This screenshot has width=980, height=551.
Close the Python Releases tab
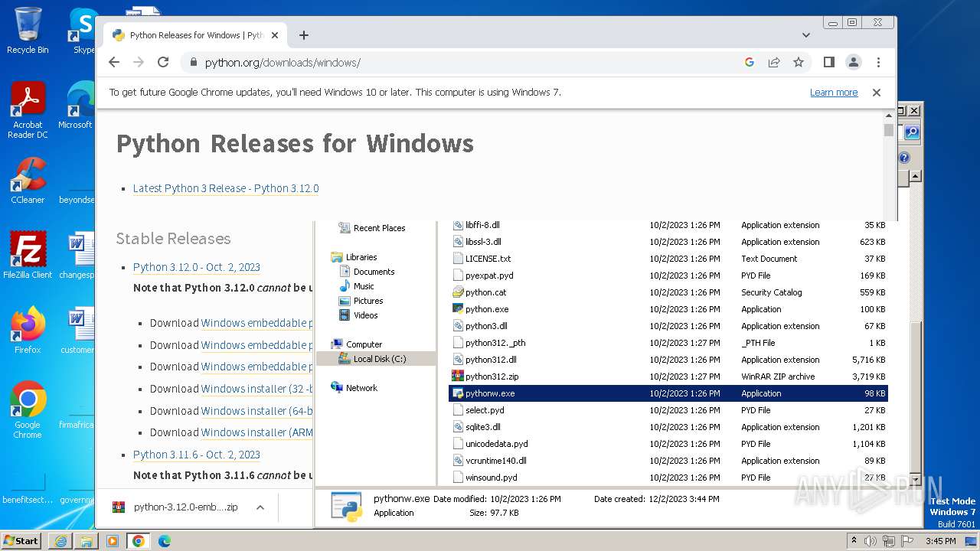point(275,35)
